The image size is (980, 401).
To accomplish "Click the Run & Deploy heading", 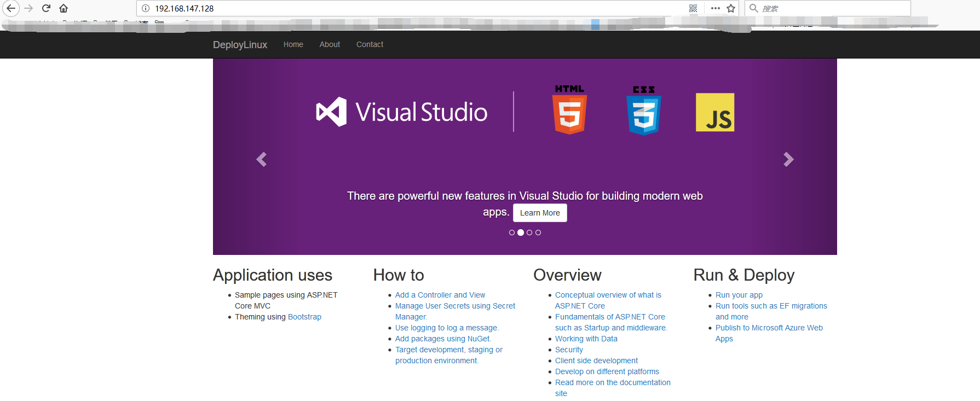I will [744, 275].
